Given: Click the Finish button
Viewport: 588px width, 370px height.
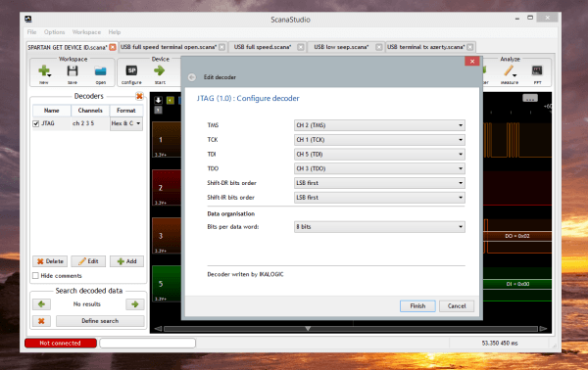Looking at the screenshot, I should click(x=417, y=306).
